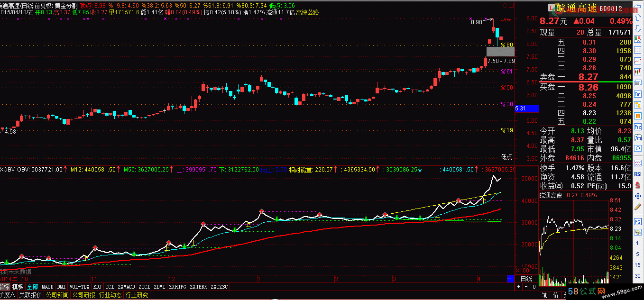This screenshot has width=644, height=300.
Task: Switch to the KDJ indicator tab
Action: [98, 287]
